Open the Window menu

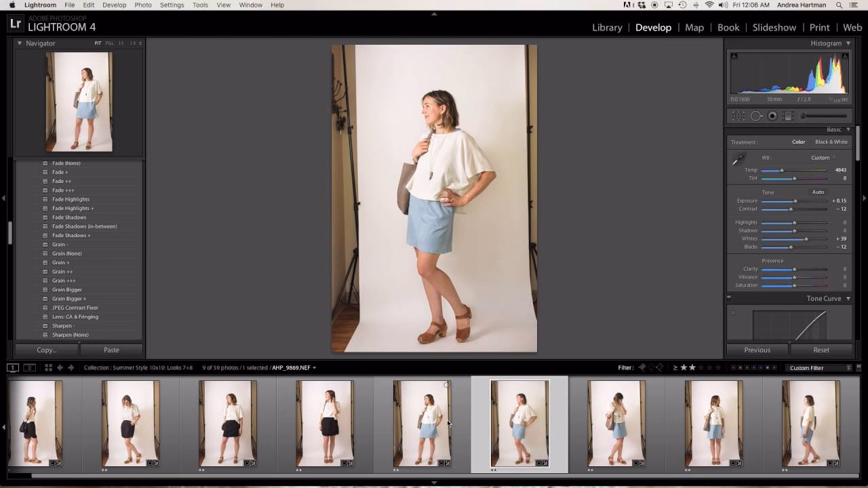(x=250, y=5)
